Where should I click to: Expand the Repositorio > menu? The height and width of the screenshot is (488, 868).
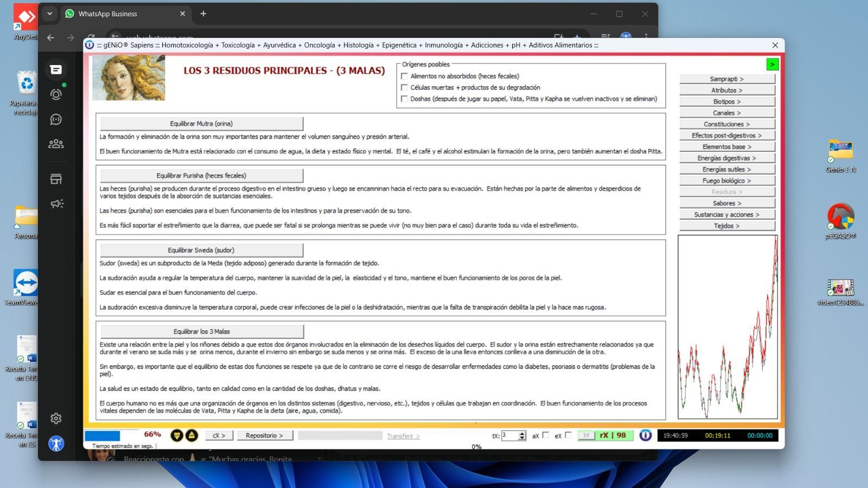click(x=264, y=435)
